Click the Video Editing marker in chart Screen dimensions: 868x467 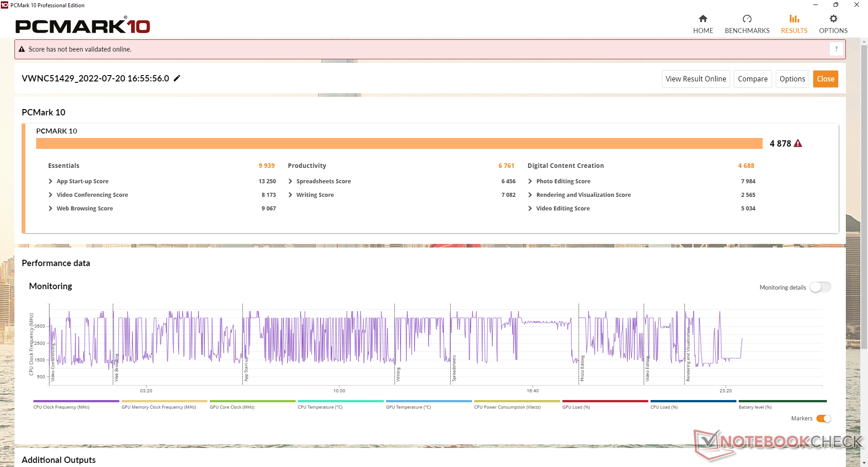coord(647,369)
